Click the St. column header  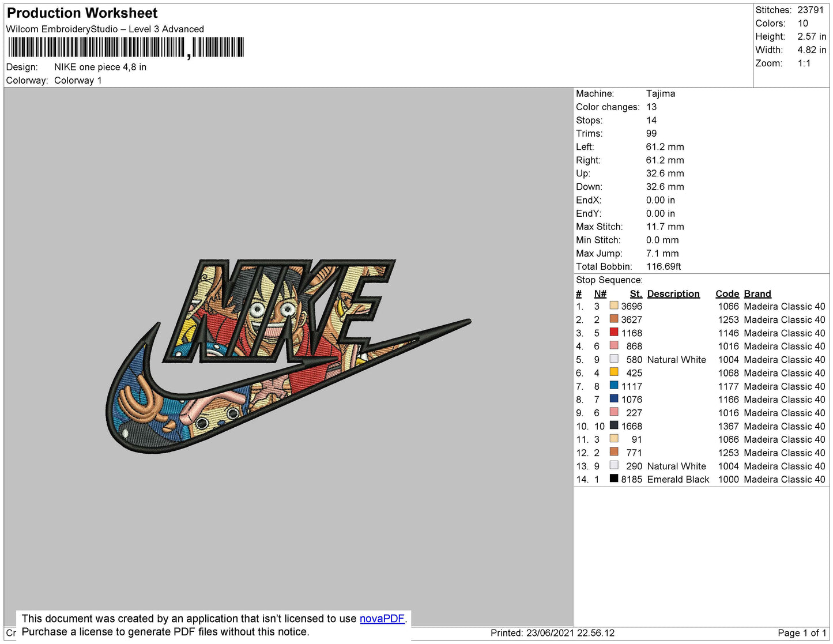[635, 293]
